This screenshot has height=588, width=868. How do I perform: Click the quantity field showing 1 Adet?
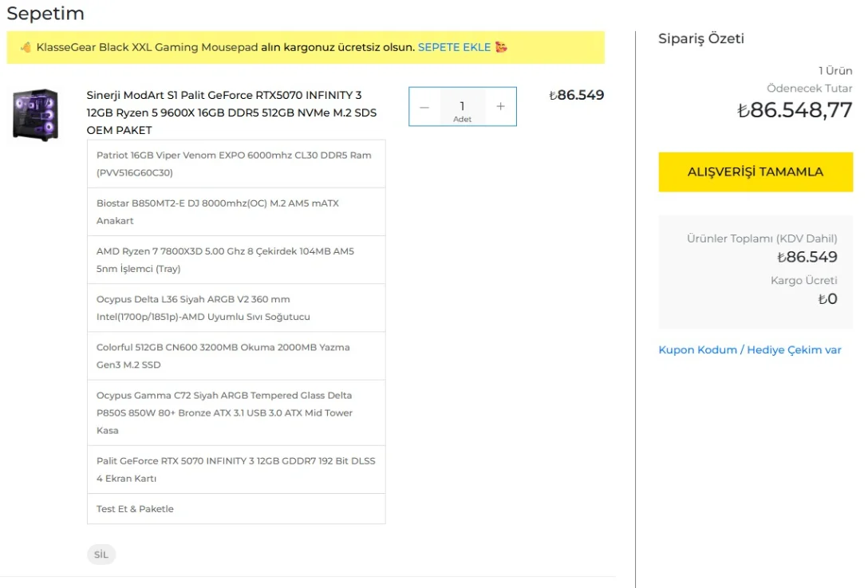tap(462, 107)
